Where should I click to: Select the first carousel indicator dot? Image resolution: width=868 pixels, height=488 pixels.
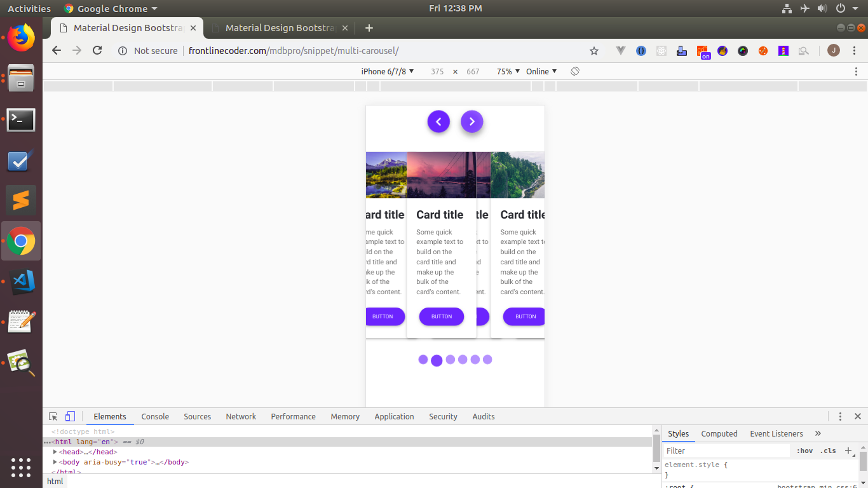point(423,360)
